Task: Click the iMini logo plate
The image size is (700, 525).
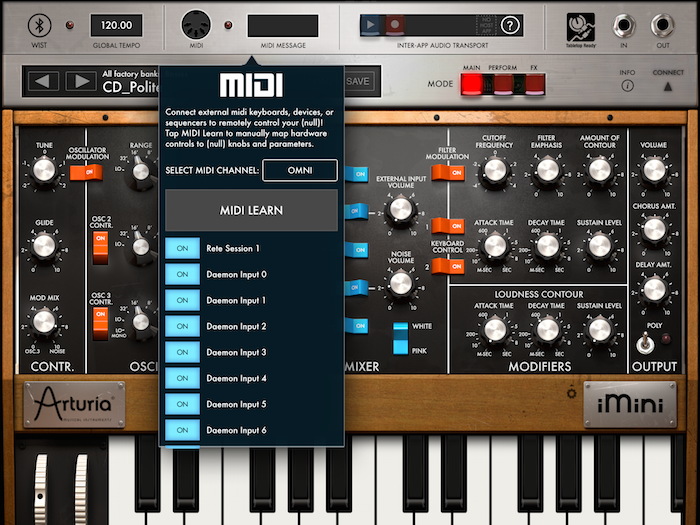Action: coord(630,404)
